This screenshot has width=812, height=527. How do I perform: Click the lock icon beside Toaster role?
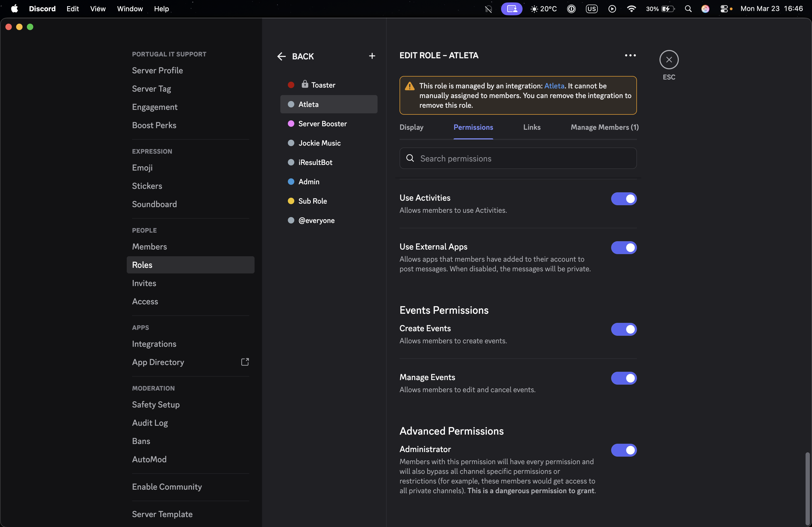(x=305, y=84)
